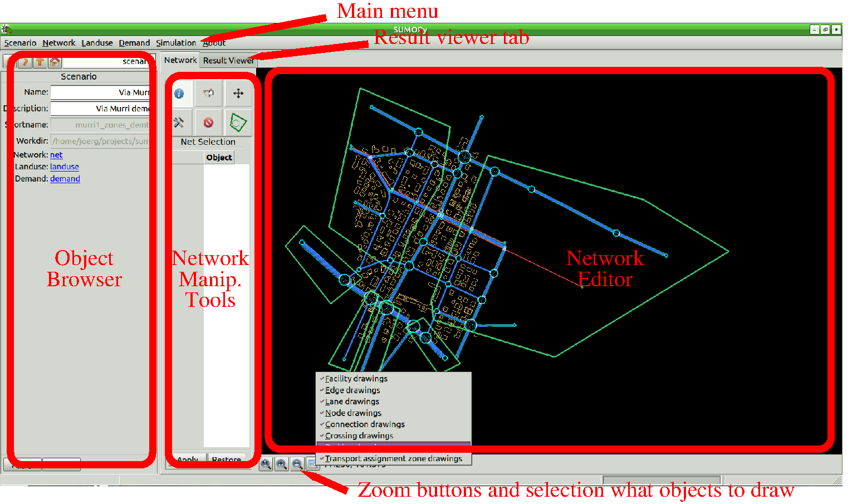Open the demand link in Scenario
867x504 pixels.
(65, 179)
